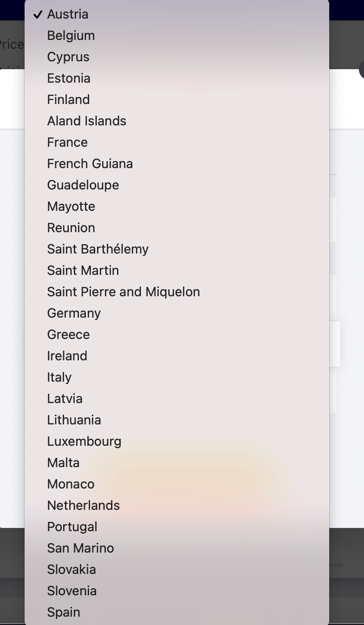Select Guadeloupe in the country list

click(83, 185)
